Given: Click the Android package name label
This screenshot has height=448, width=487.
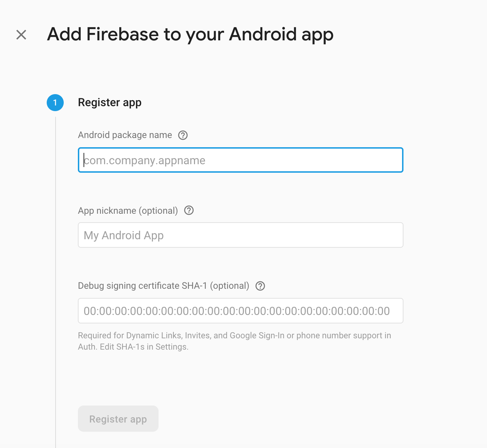Looking at the screenshot, I should [125, 135].
